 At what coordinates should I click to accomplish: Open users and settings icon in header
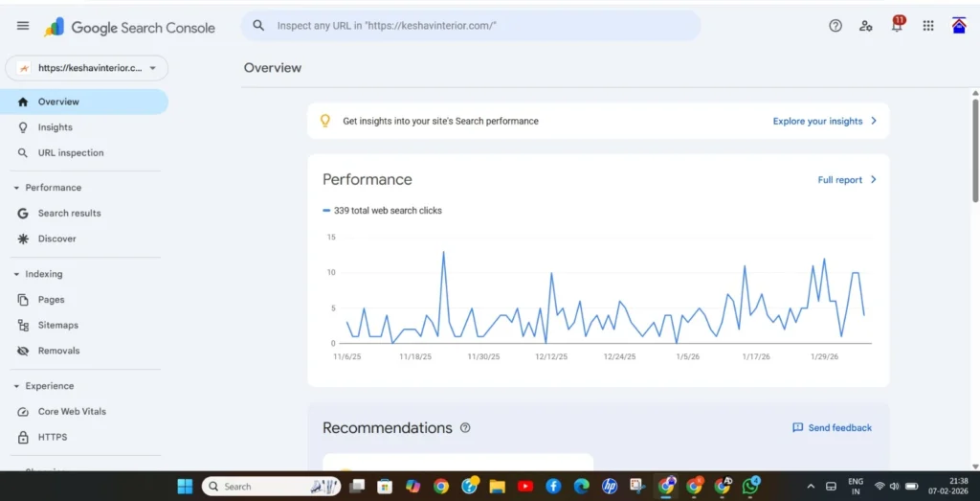pyautogui.click(x=865, y=26)
